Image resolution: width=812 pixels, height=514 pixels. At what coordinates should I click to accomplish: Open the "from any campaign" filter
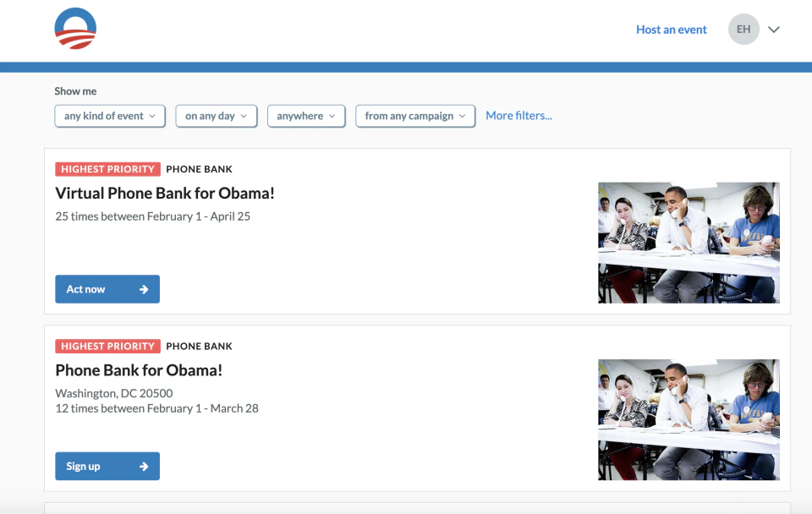tap(414, 116)
